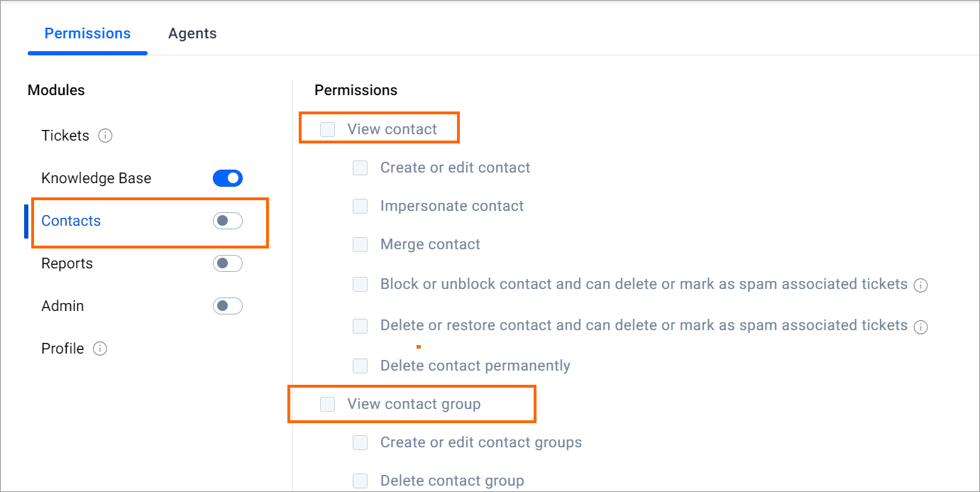Switch to the Agents tab
980x492 pixels.
(192, 33)
